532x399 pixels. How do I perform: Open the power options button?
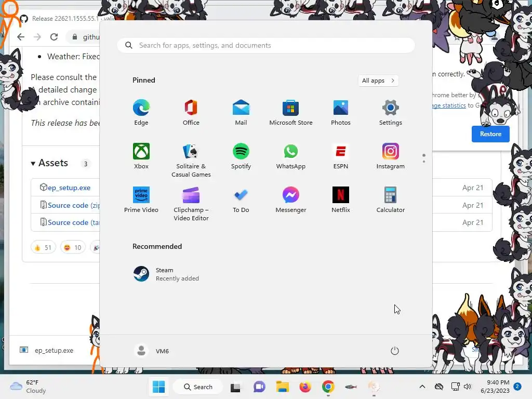click(x=395, y=351)
